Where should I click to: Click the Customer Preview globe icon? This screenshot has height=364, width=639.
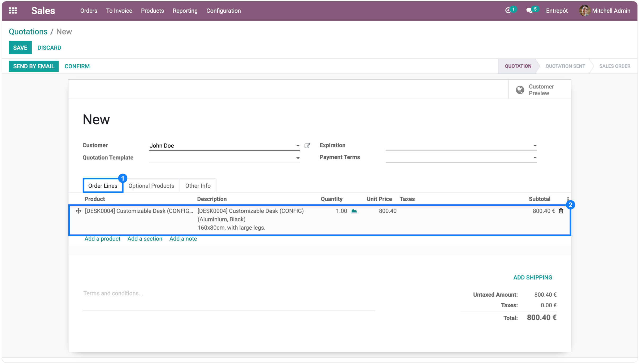pyautogui.click(x=520, y=90)
